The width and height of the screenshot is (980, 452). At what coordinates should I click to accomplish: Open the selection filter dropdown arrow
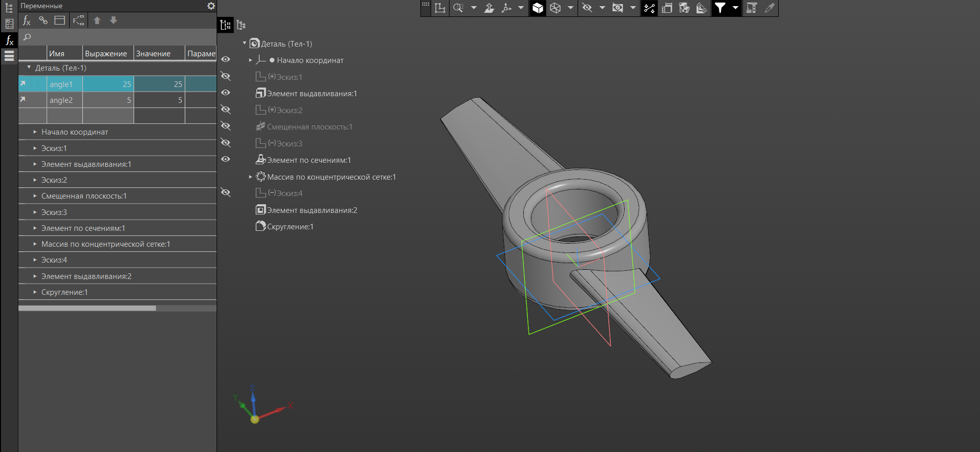pos(735,8)
